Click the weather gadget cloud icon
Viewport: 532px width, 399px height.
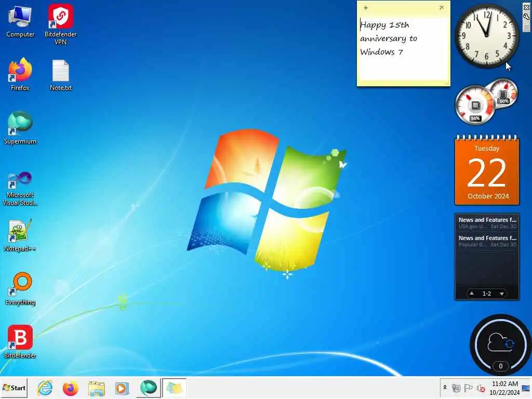coord(500,343)
